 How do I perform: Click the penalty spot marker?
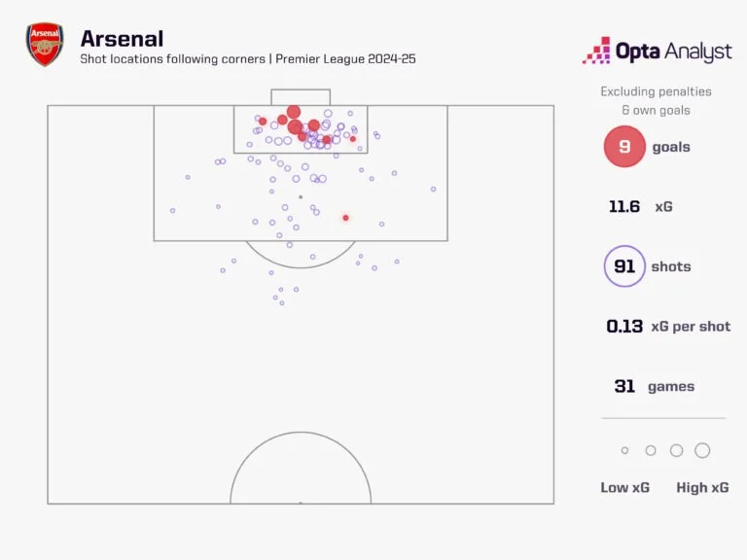coord(301,197)
